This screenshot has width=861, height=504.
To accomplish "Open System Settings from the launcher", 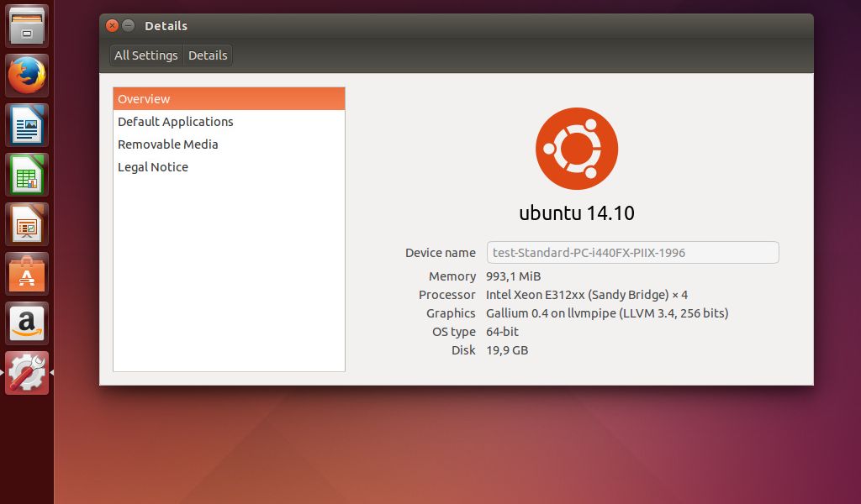I will pos(26,372).
